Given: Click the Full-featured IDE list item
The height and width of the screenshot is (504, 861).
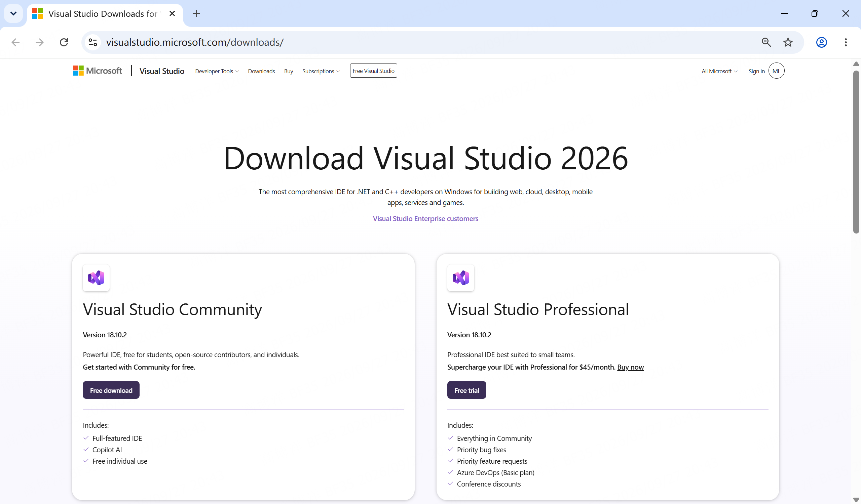Looking at the screenshot, I should 117,438.
